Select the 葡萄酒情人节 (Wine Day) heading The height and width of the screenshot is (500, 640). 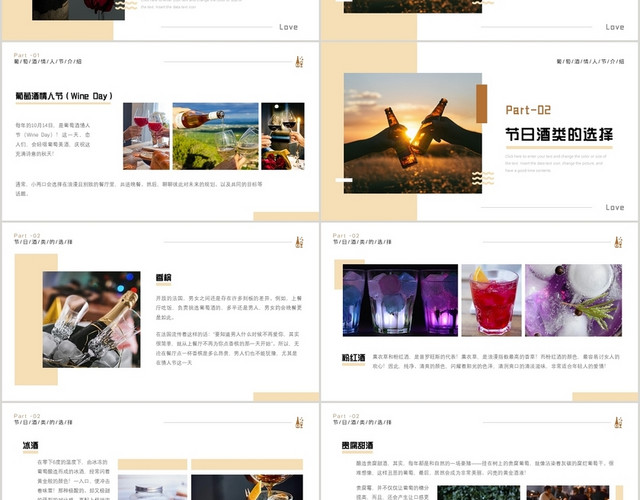coord(64,96)
